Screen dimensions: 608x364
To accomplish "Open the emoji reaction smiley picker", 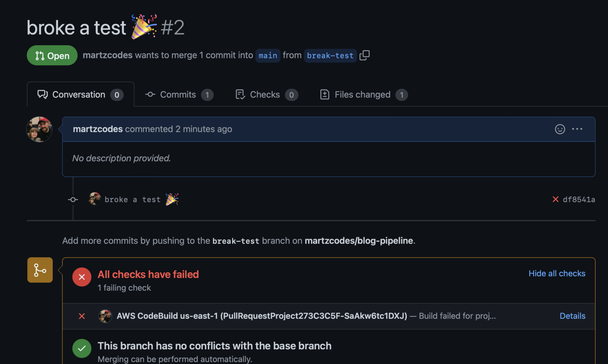I will pos(560,129).
